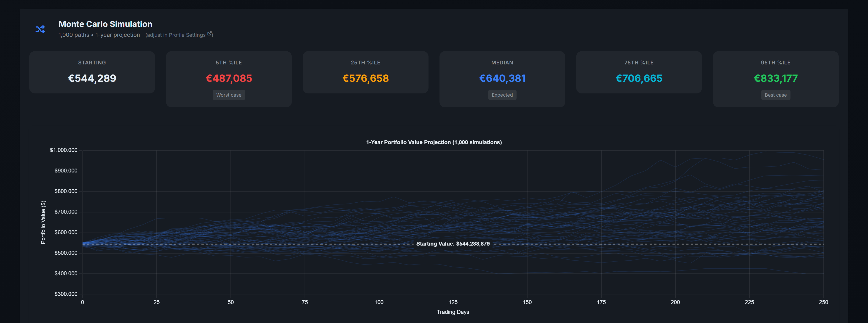The height and width of the screenshot is (323, 868).
Task: Select the 25TH %ILE card
Action: [x=366, y=72]
